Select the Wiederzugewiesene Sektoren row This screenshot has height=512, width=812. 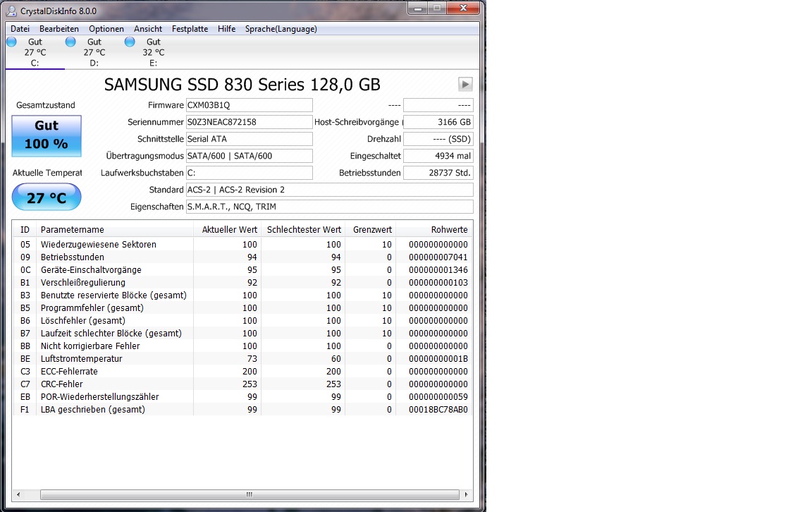coord(242,245)
